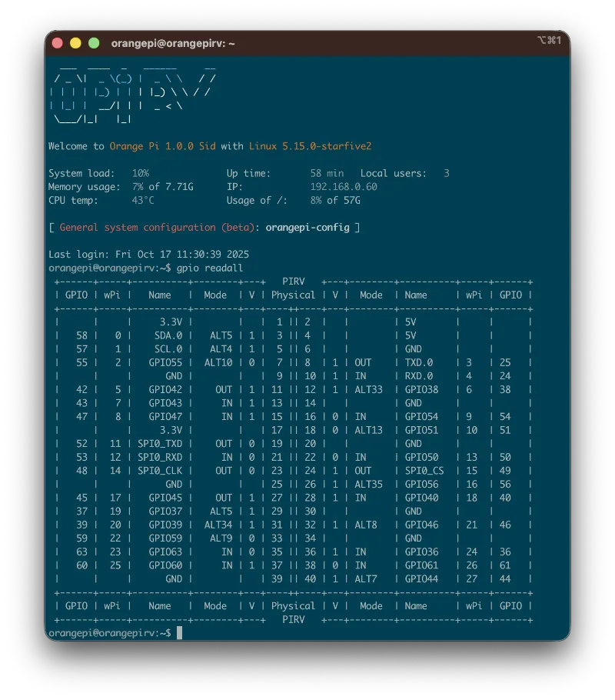Click the CPU temp value 43°C
Viewport: 615px width, 700px height.
point(143,201)
